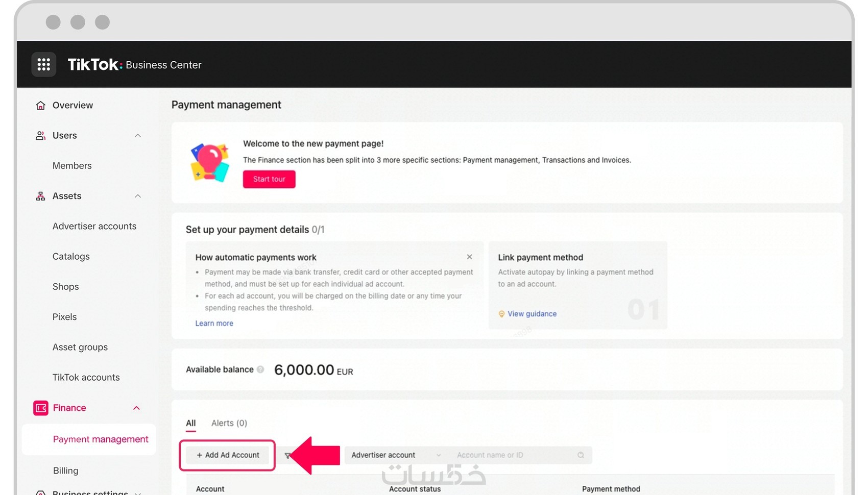Screen dimensions: 868x495
Task: Go to Overview in the sidebar
Action: (x=73, y=105)
